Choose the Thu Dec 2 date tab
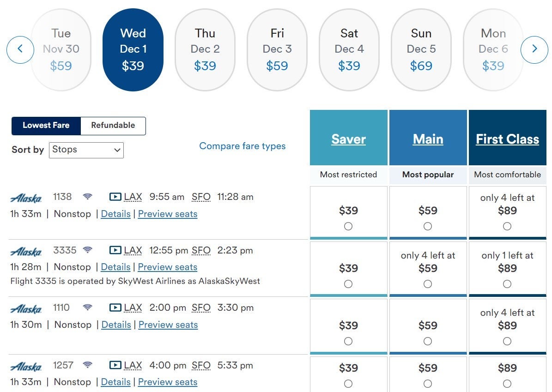Screen dimensions: 552x392 205,49
